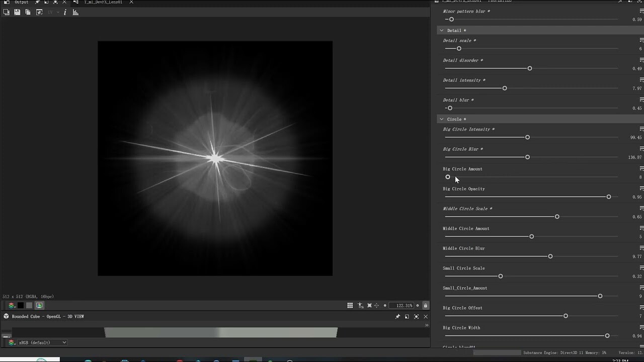The image size is (644, 362).
Task: Switch to the Output tab
Action: pyautogui.click(x=21, y=2)
